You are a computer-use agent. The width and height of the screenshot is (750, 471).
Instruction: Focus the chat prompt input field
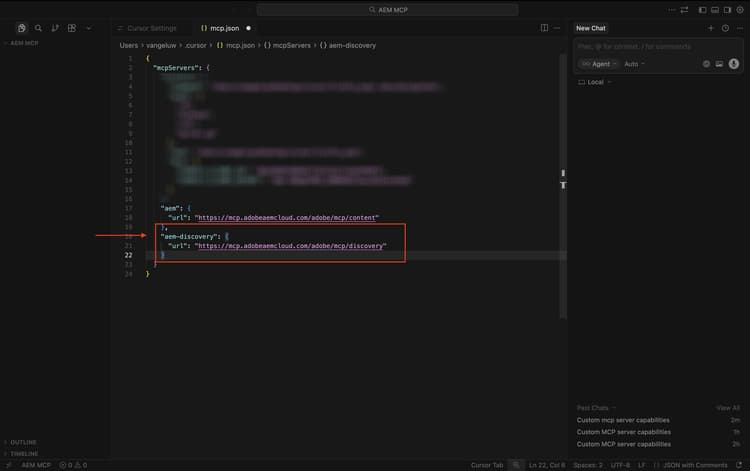pyautogui.click(x=658, y=46)
